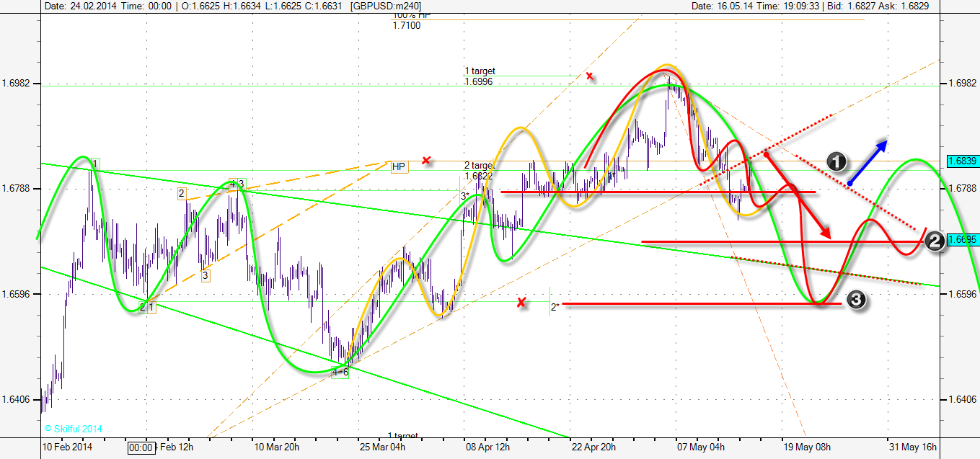Select the orange HP label box

pyautogui.click(x=399, y=166)
